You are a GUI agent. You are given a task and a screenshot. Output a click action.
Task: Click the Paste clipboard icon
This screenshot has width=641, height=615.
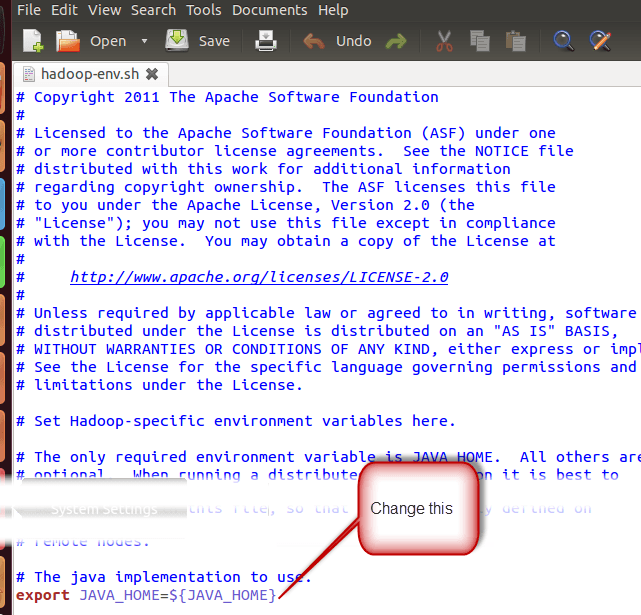click(x=515, y=41)
